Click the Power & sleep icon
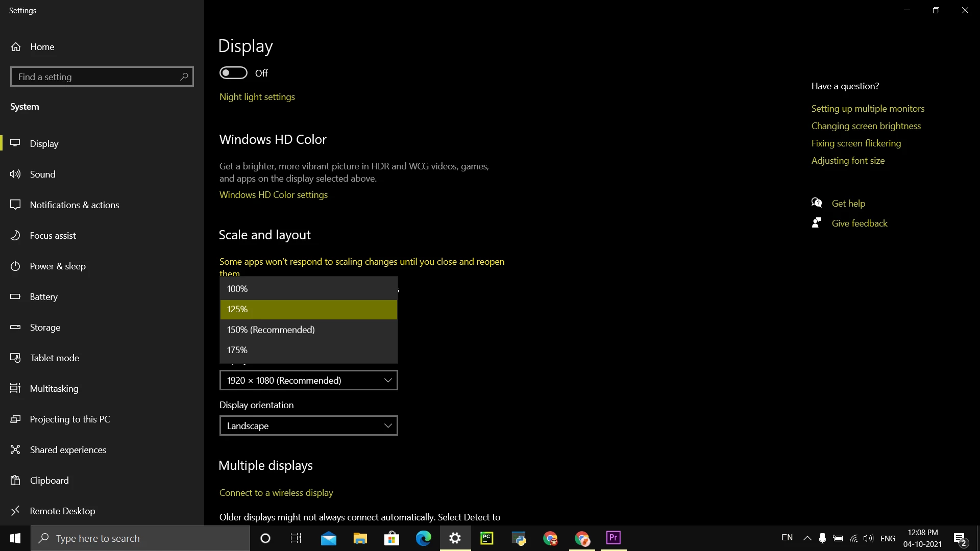This screenshot has width=980, height=551. 15,266
